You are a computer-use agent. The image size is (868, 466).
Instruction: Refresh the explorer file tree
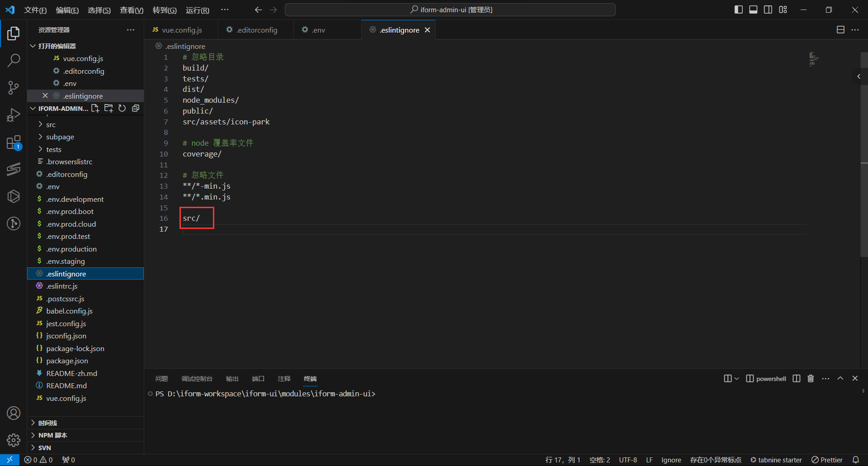122,109
